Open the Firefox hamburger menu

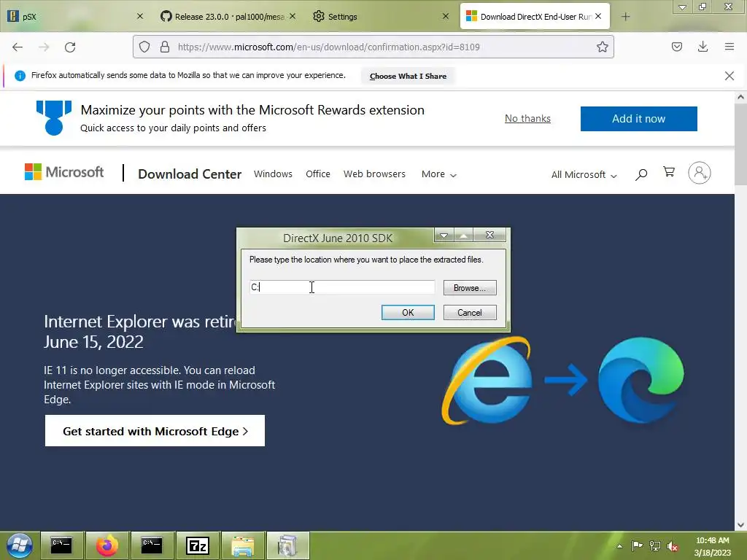(x=729, y=47)
